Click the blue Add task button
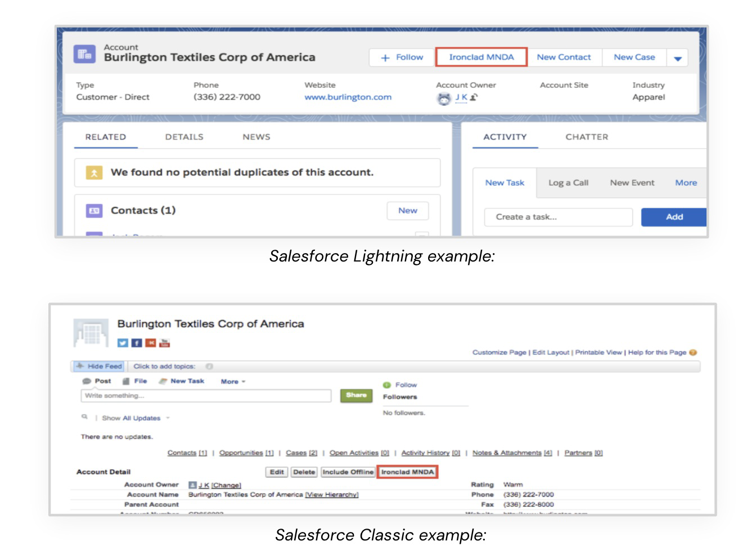Viewport: 756px width, 559px height. coord(674,217)
